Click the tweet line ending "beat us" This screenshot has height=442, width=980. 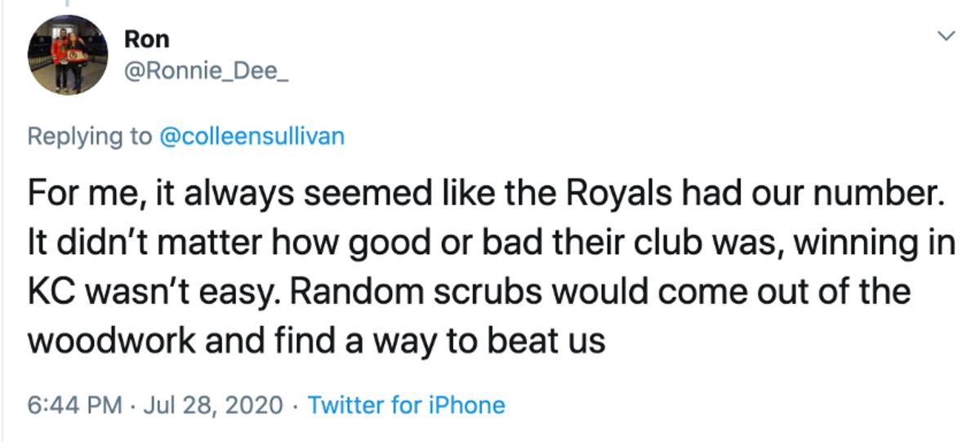tap(317, 340)
